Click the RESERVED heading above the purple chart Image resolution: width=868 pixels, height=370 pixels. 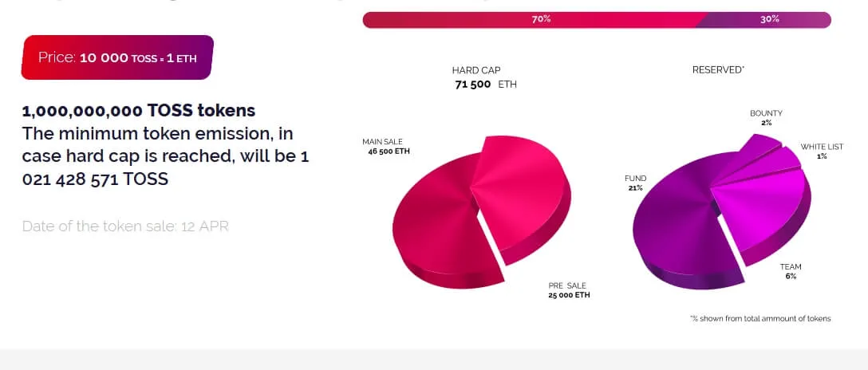click(x=718, y=70)
